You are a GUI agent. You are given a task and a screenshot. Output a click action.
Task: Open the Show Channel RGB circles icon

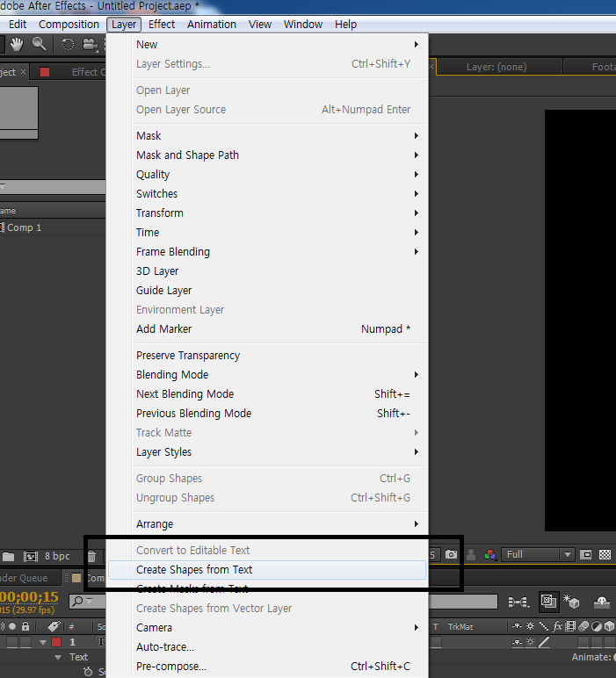490,554
